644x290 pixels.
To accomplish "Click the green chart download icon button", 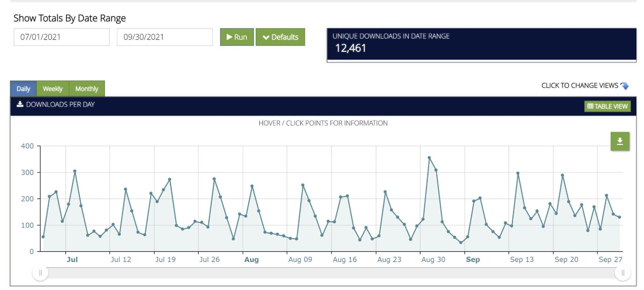I will pyautogui.click(x=620, y=141).
